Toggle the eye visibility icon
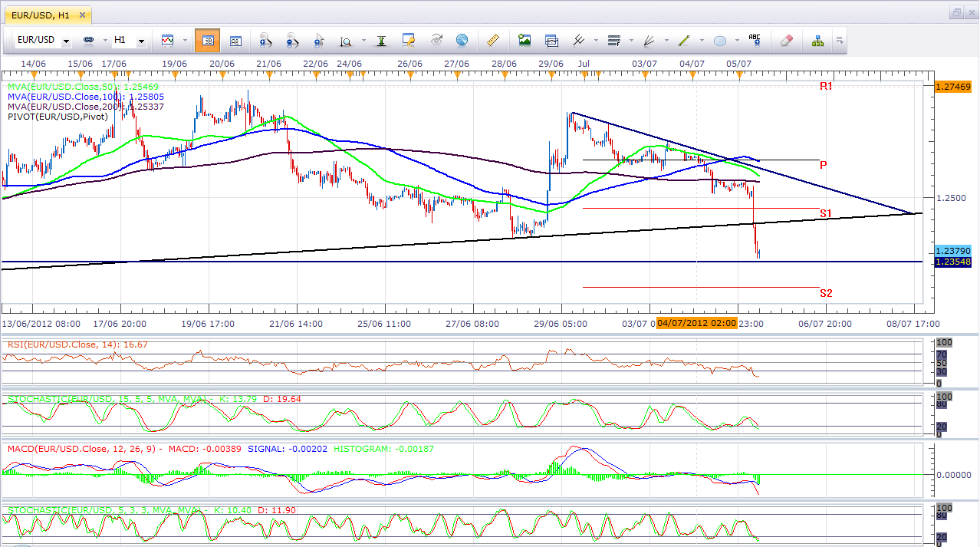The width and height of the screenshot is (980, 547). click(436, 40)
